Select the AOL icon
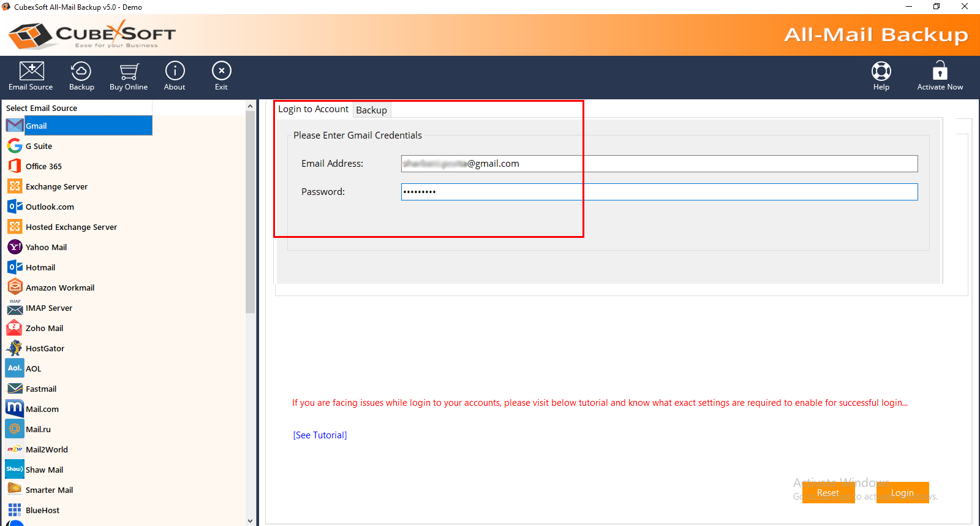The image size is (980, 526). pos(15,368)
